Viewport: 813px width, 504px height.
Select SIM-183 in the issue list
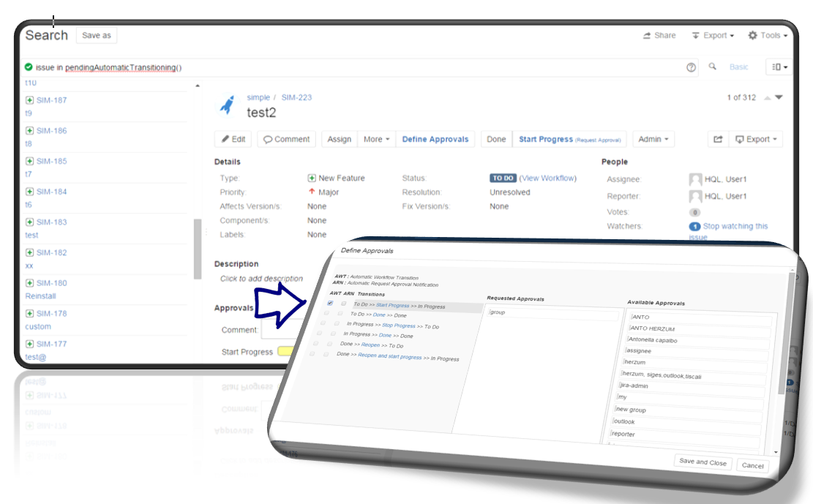[x=51, y=222]
